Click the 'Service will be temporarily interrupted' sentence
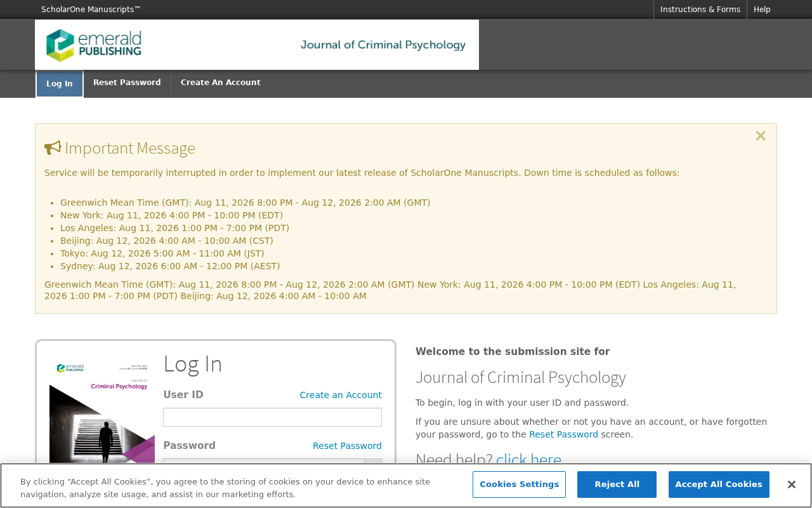Screen dimensions: 812x508 pyautogui.click(x=362, y=173)
